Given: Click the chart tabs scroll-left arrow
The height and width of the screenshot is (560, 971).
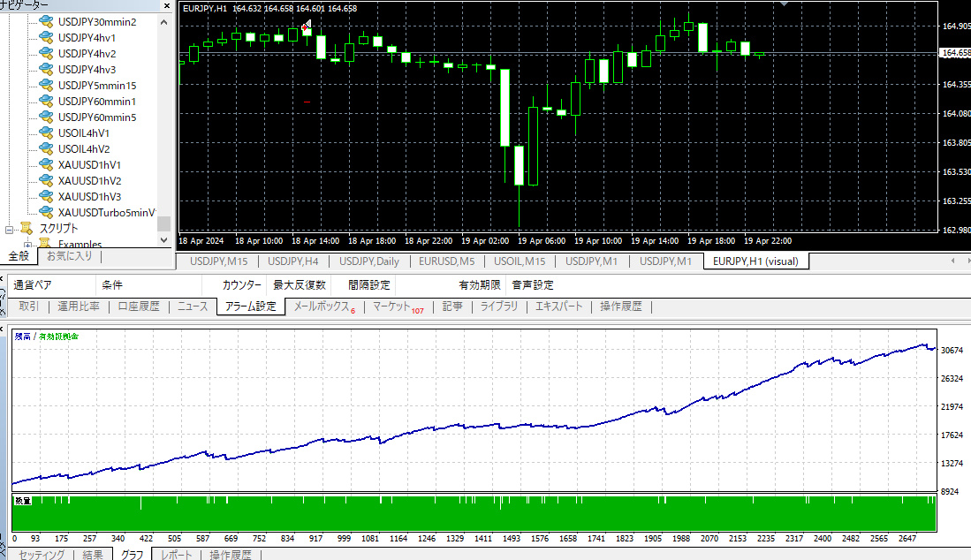Looking at the screenshot, I should point(952,261).
